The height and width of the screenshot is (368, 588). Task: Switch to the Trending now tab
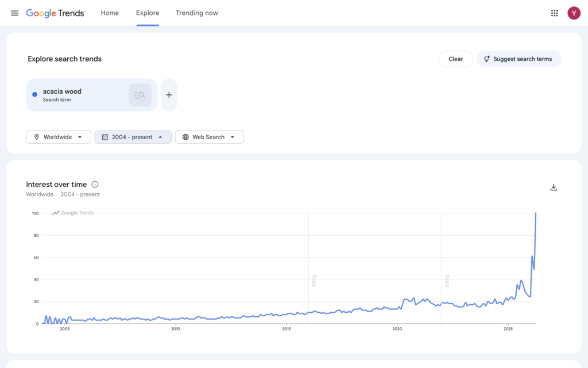[x=196, y=13]
